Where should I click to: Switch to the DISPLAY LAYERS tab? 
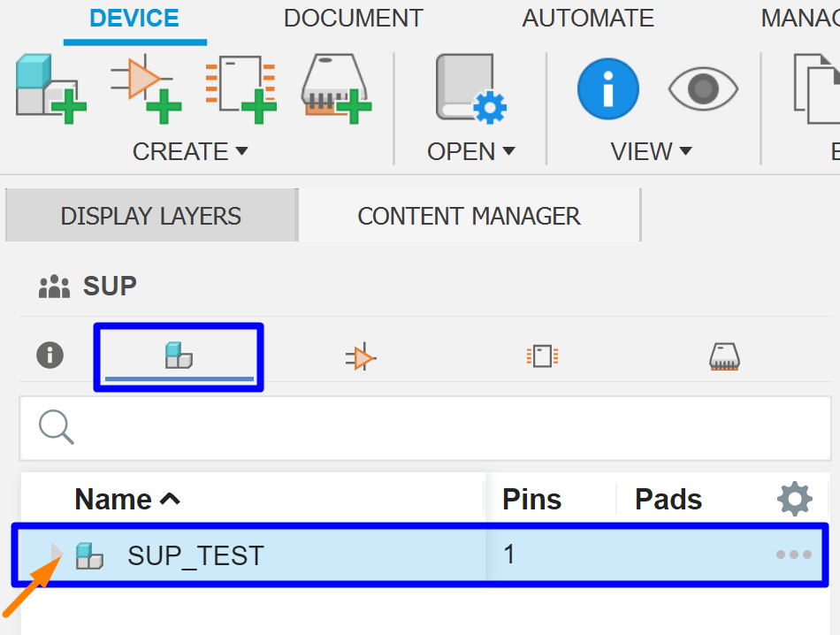tap(150, 215)
